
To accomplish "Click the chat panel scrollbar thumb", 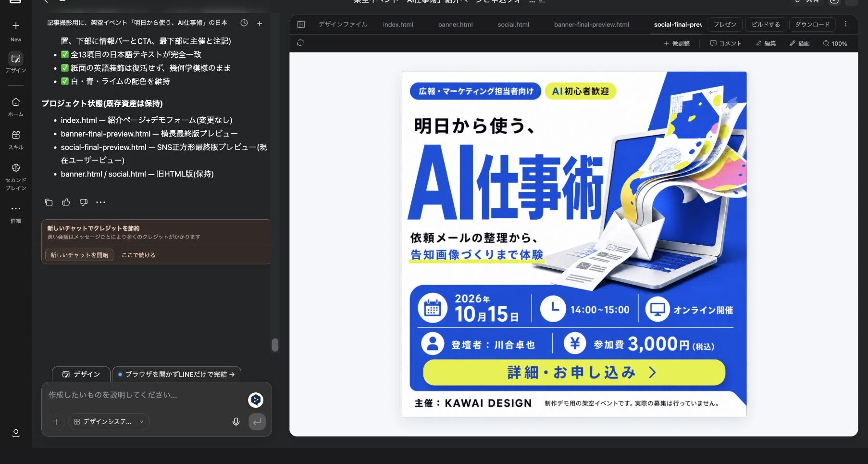I will [275, 345].
